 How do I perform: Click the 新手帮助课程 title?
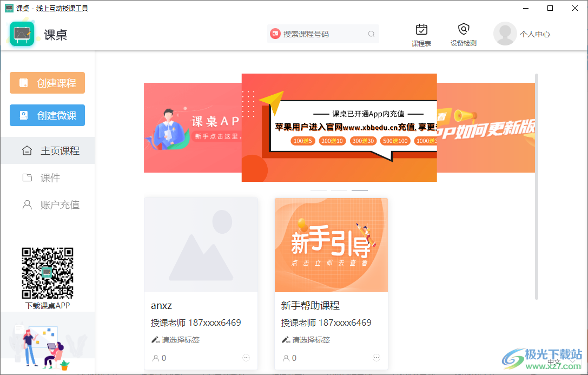(310, 306)
